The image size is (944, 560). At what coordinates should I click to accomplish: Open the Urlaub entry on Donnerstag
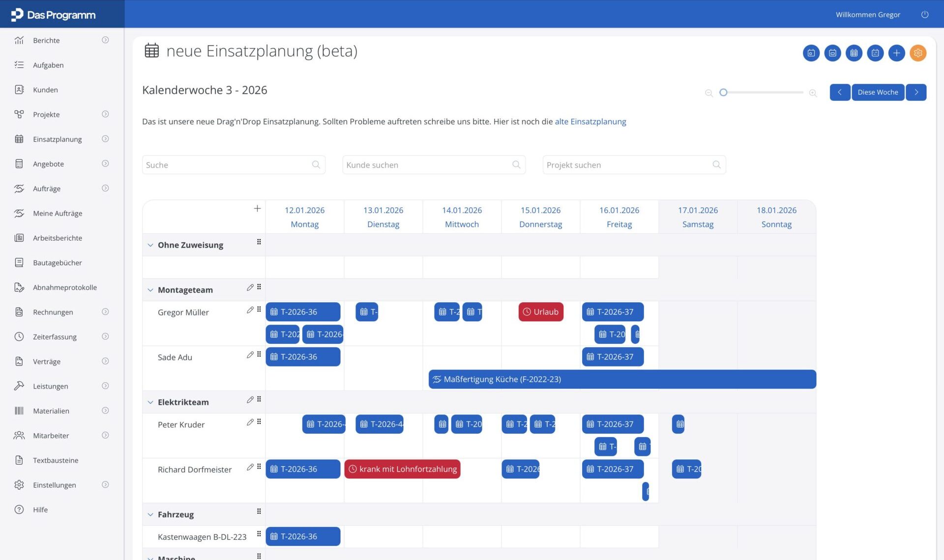[541, 312]
